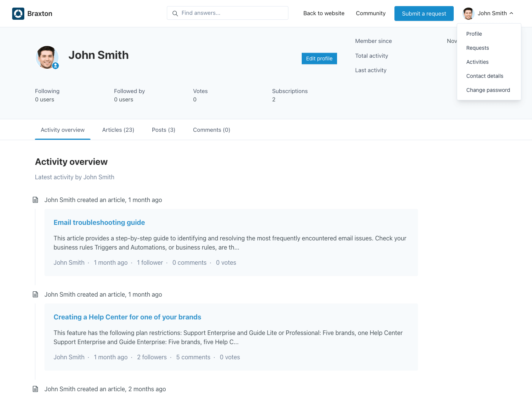
Task: Open Contact details from the dropdown
Action: pyautogui.click(x=484, y=76)
